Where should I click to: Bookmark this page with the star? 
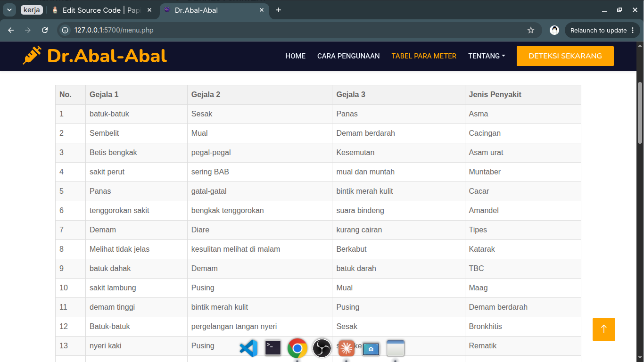pos(531,30)
